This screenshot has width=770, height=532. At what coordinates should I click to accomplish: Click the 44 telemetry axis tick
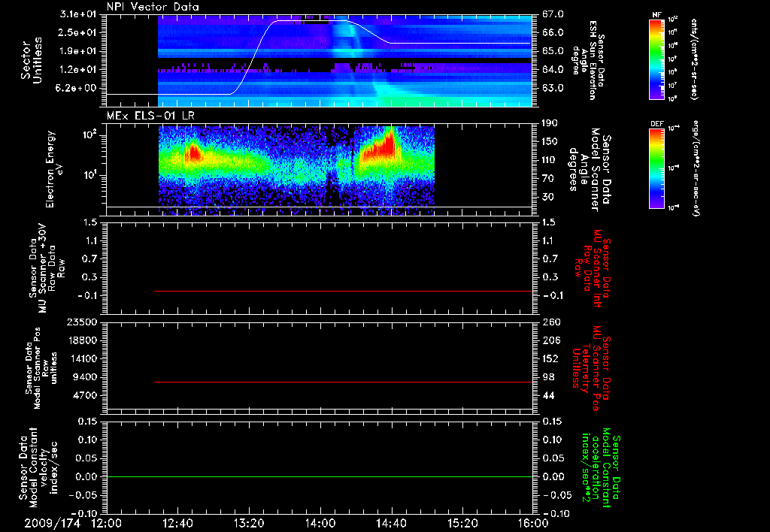pyautogui.click(x=548, y=395)
